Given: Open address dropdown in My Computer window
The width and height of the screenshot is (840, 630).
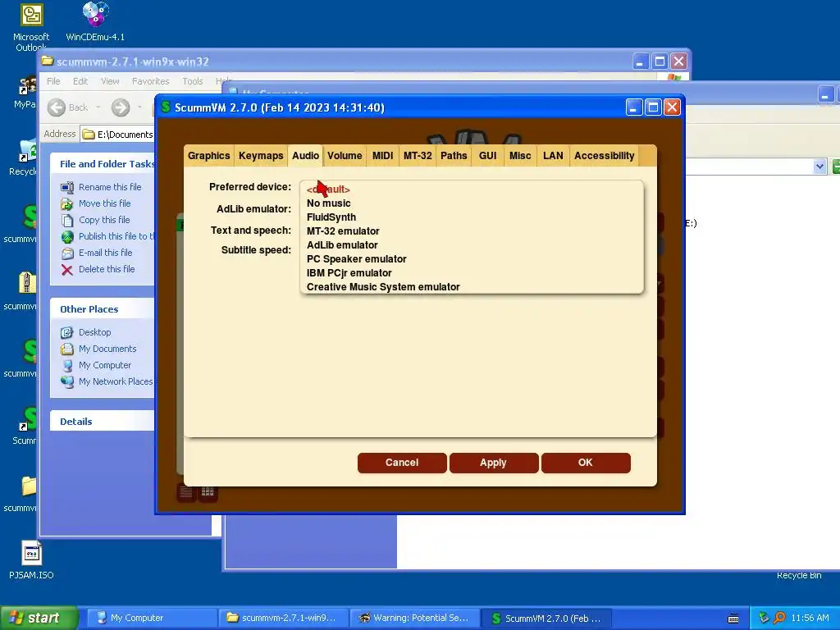Looking at the screenshot, I should [819, 166].
